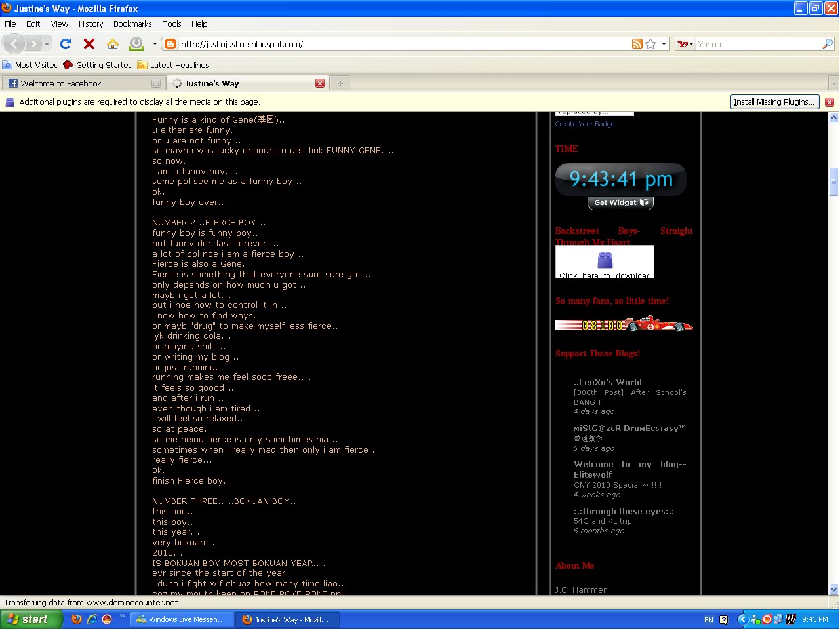Open the CNY 2010 Special post link
840x631 pixels.
tap(618, 485)
